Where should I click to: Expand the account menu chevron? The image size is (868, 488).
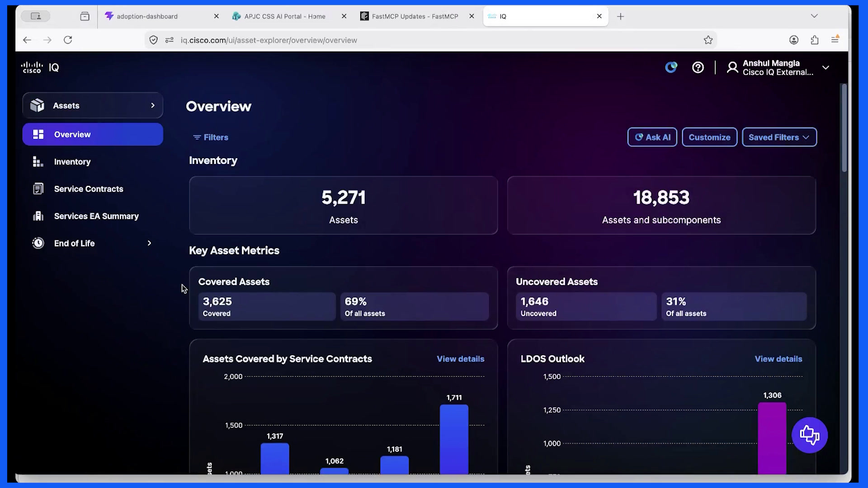point(826,67)
